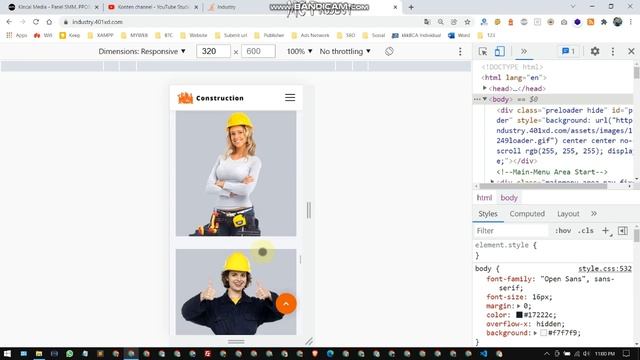
Task: Activate the inspect element picker tool
Action: [x=483, y=51]
